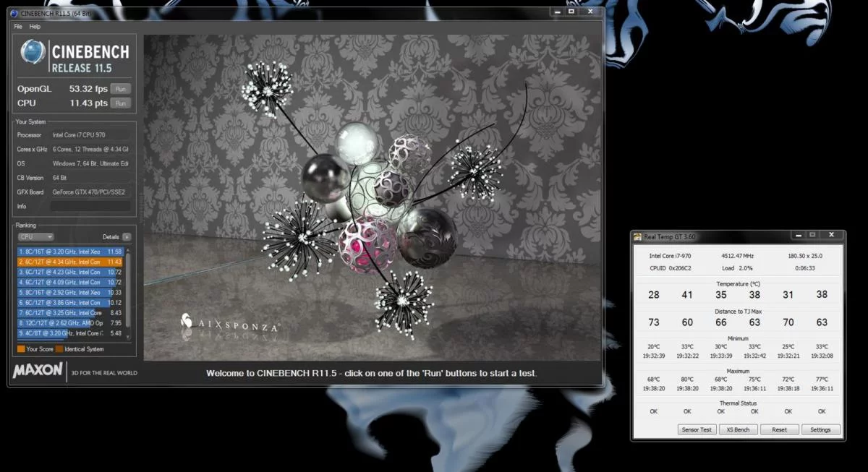Click the Sensor Test button in Real Temp

[697, 429]
